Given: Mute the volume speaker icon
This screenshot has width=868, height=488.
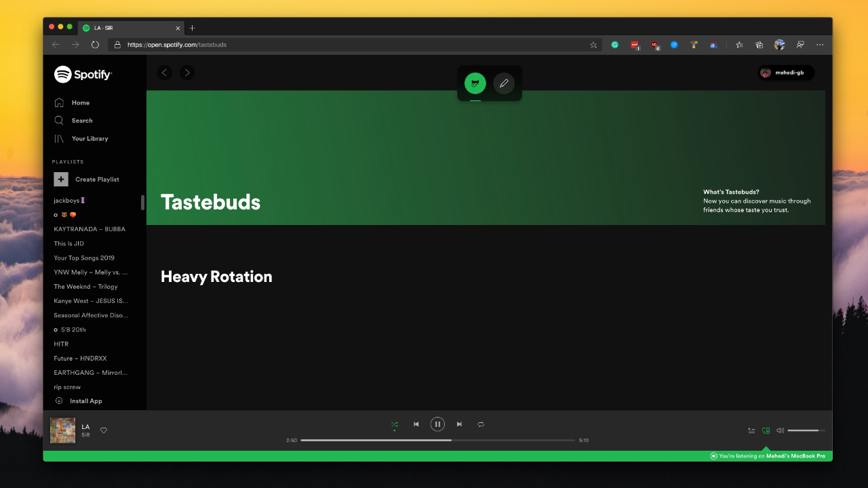Looking at the screenshot, I should (780, 430).
